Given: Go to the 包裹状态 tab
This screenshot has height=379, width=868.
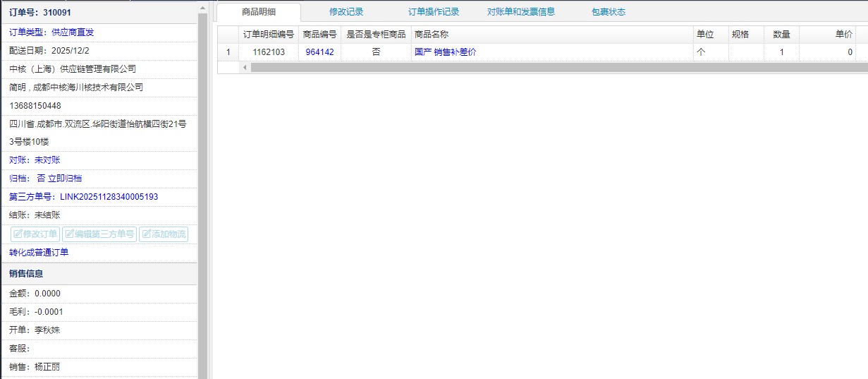Looking at the screenshot, I should (x=608, y=12).
